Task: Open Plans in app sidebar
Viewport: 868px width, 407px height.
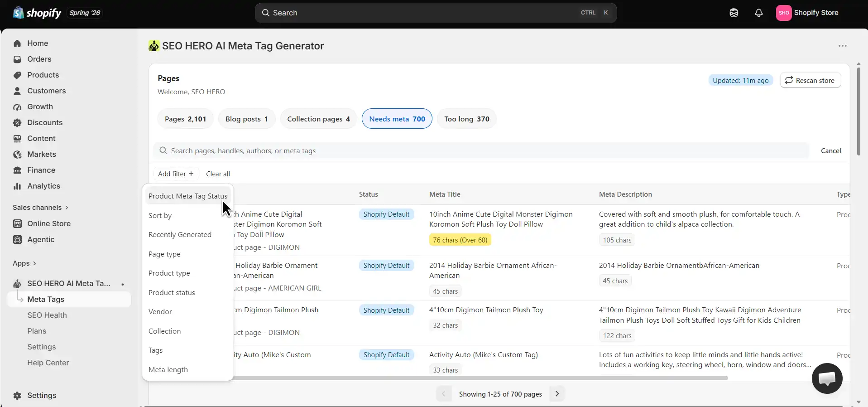Action: point(37,331)
